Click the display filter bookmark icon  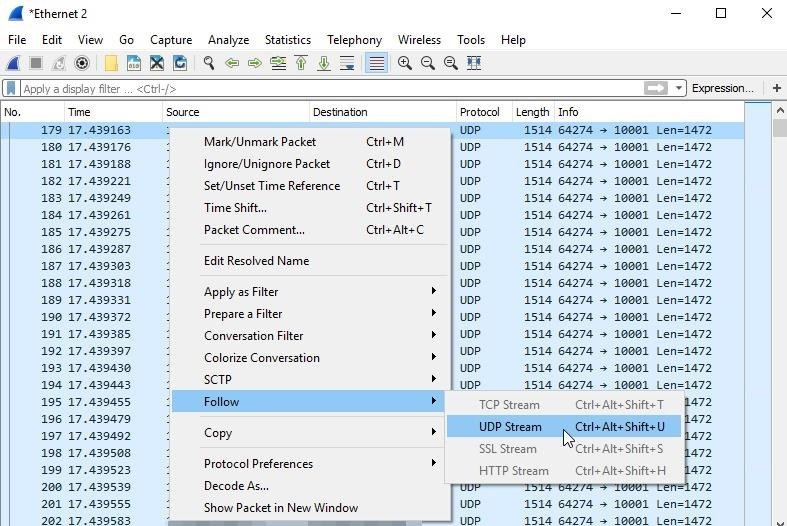point(11,88)
